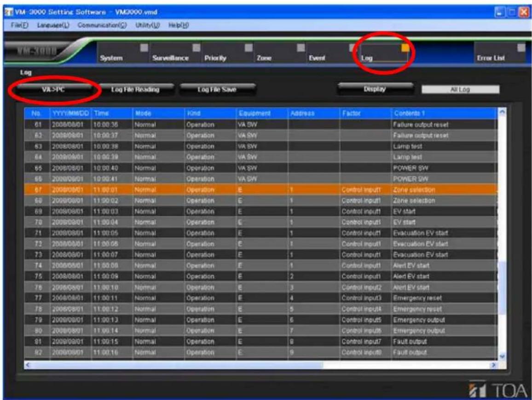532x400 pixels.
Task: Click the No. column header
Action: pos(37,113)
